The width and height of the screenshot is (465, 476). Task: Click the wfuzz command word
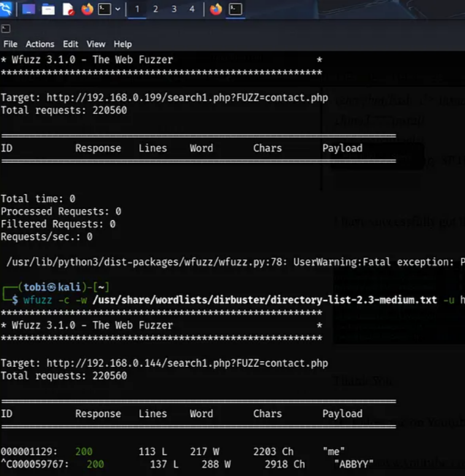(37, 300)
